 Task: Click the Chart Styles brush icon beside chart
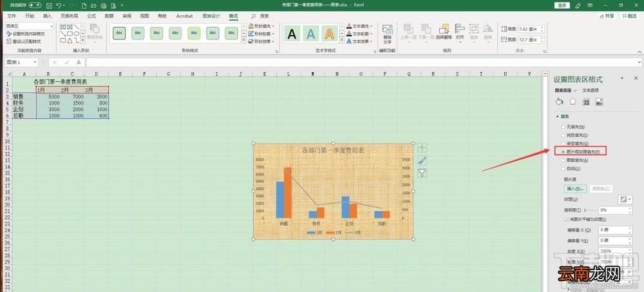coord(422,161)
